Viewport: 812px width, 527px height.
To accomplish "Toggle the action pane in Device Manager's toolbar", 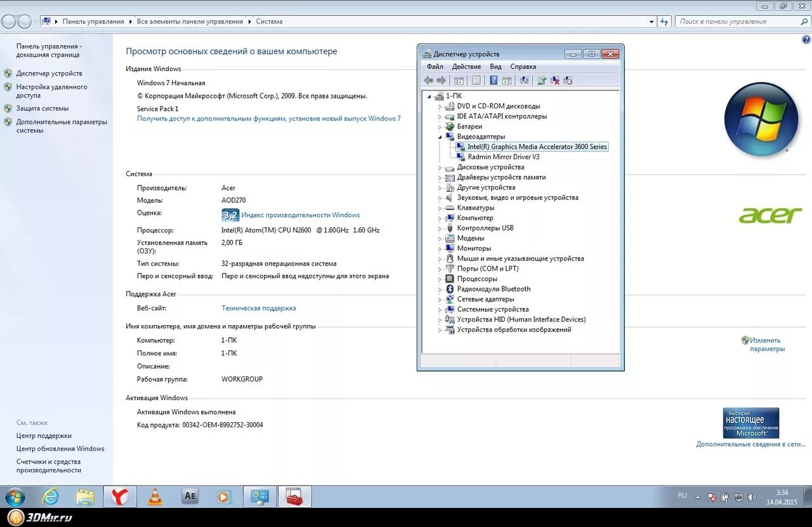I will coord(507,80).
